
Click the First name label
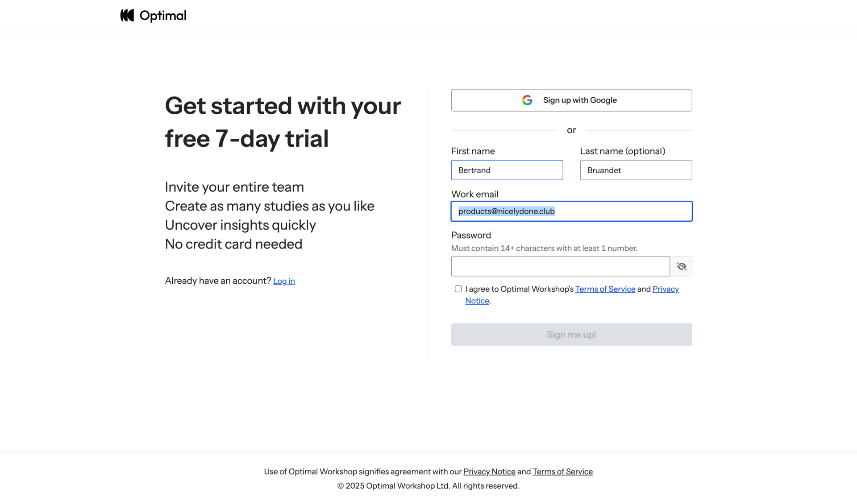pyautogui.click(x=473, y=151)
